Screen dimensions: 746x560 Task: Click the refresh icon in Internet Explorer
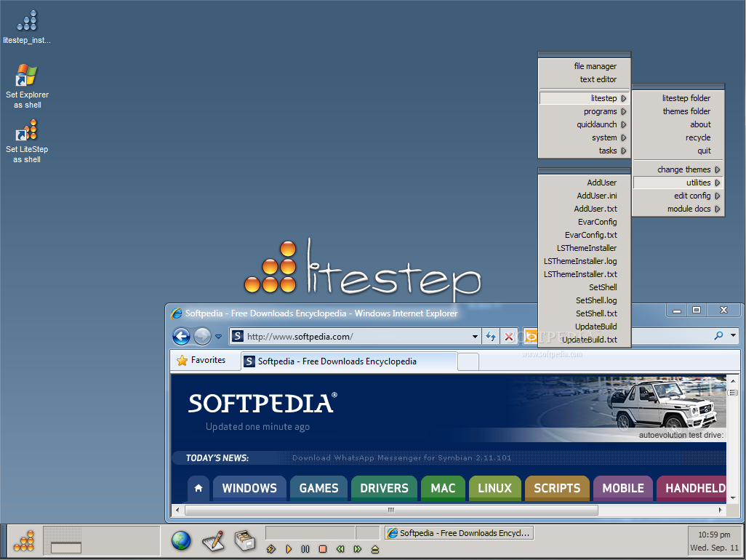(491, 337)
